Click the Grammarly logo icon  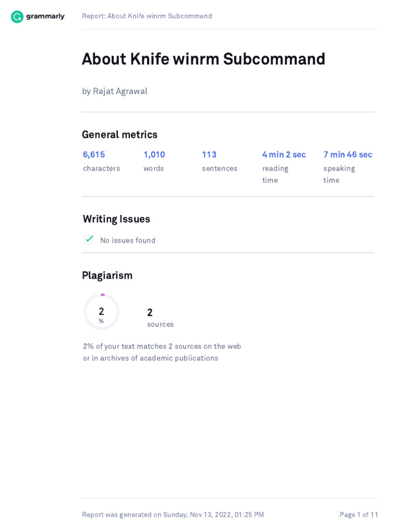(x=17, y=17)
